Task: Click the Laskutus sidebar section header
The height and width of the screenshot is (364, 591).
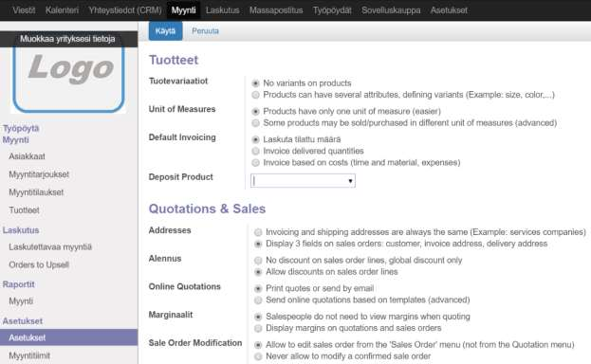Action: pyautogui.click(x=21, y=229)
